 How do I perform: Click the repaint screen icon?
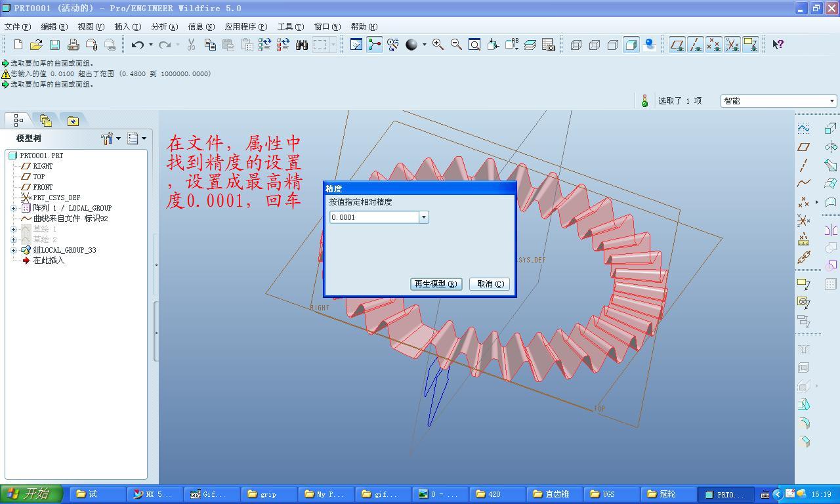tap(356, 45)
